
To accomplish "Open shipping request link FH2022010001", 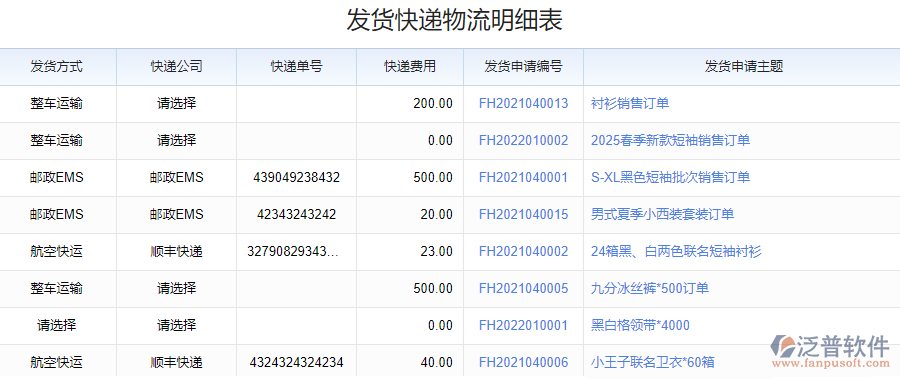I will (523, 326).
